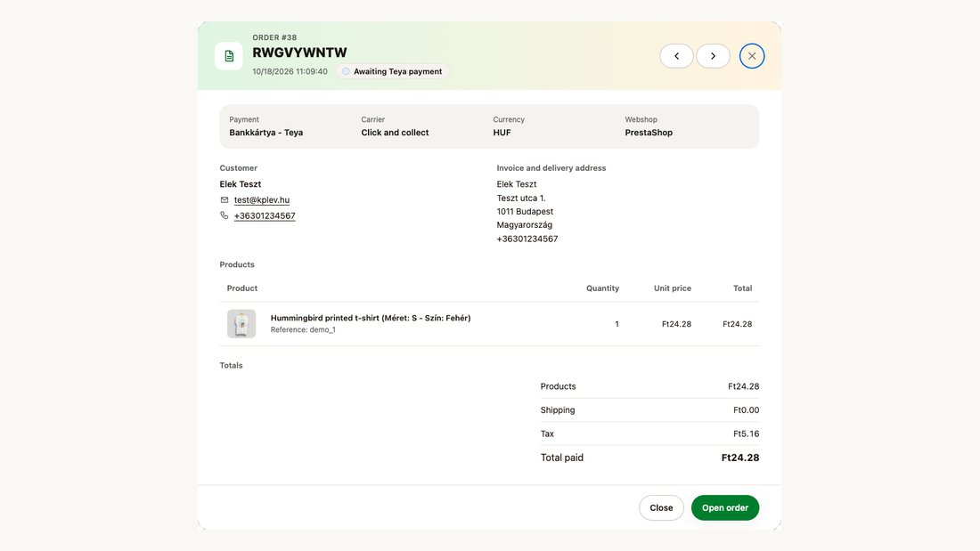Click the envelope icon beside the email
The width and height of the screenshot is (980, 551).
tap(225, 200)
